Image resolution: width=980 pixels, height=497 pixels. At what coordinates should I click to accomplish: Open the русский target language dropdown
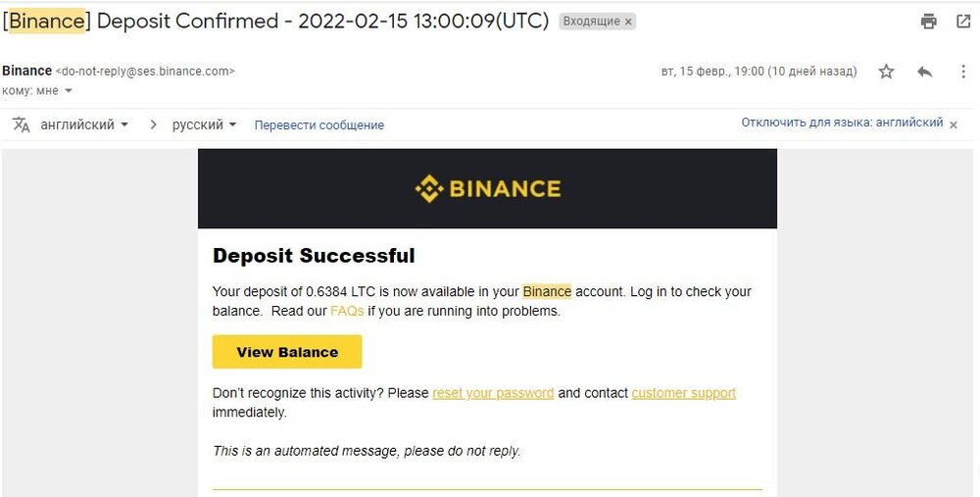click(205, 124)
